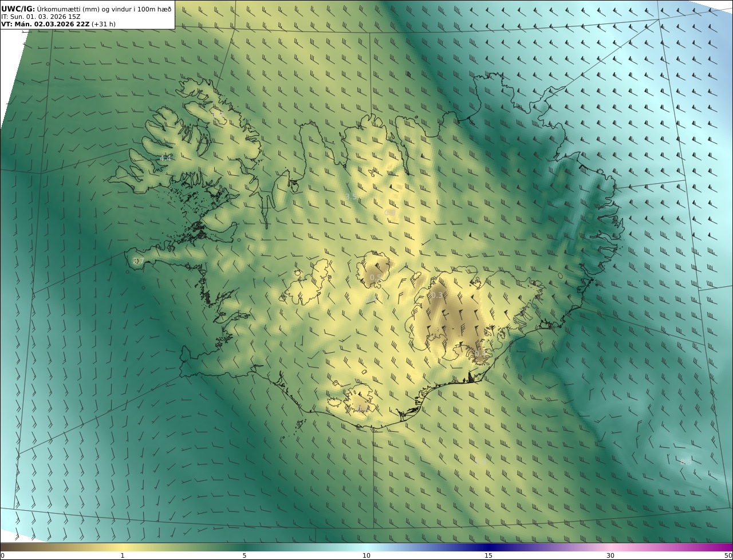
Task: Click the "3.5" value on the map
Action: click(x=351, y=196)
